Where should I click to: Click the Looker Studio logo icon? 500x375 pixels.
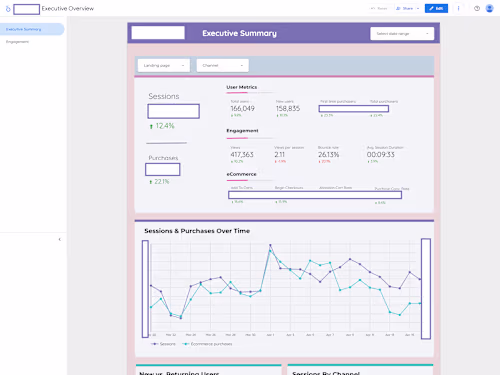(x=8, y=9)
